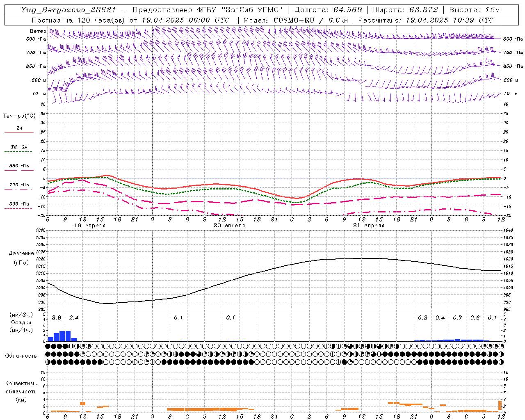Select the 700 гПа temperature legend entry
Screen dimensions: 525x420
click(x=19, y=185)
